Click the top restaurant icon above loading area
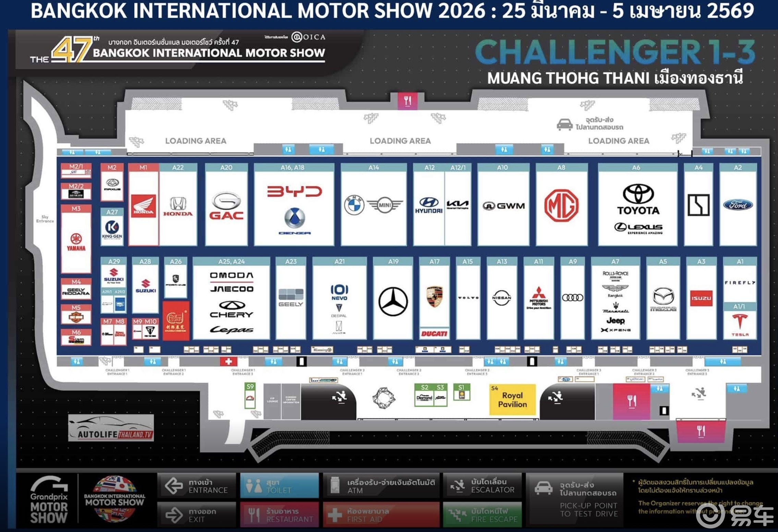This screenshot has width=778, height=532. pos(407,101)
